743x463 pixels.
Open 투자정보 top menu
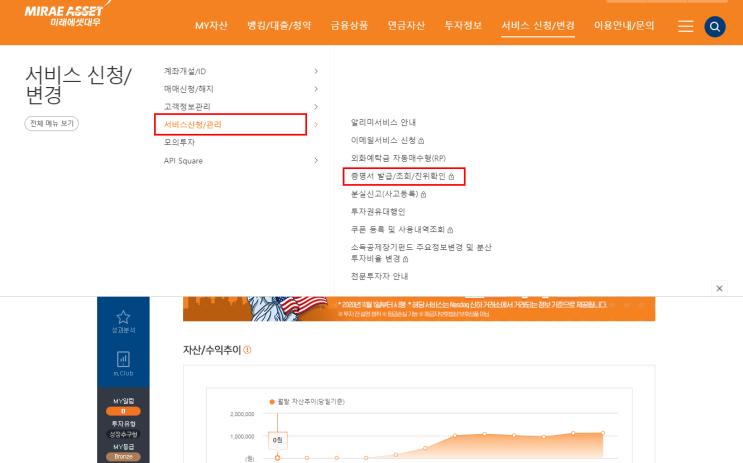click(x=463, y=26)
